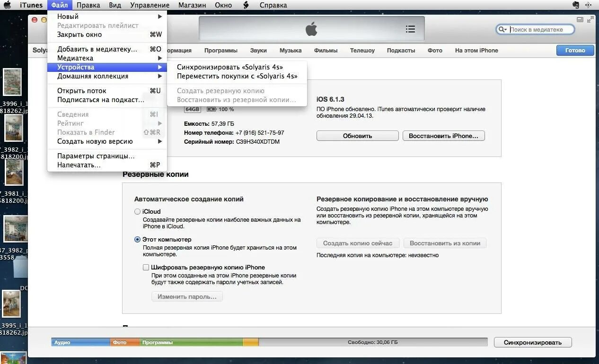Click the crosshair status icon beside Evernote
Screen dimensions: 599x364
point(589,5)
